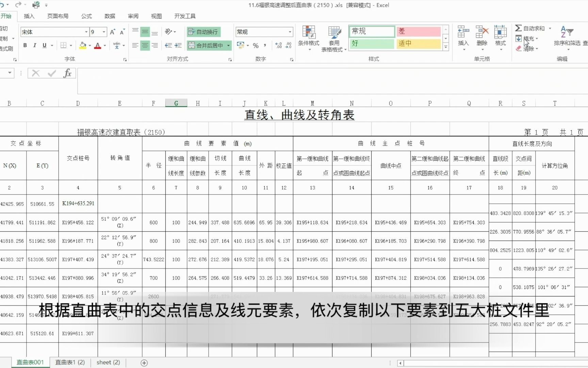Switch to sheet 直曲表1 (2)
The image size is (588, 368).
[70, 363]
